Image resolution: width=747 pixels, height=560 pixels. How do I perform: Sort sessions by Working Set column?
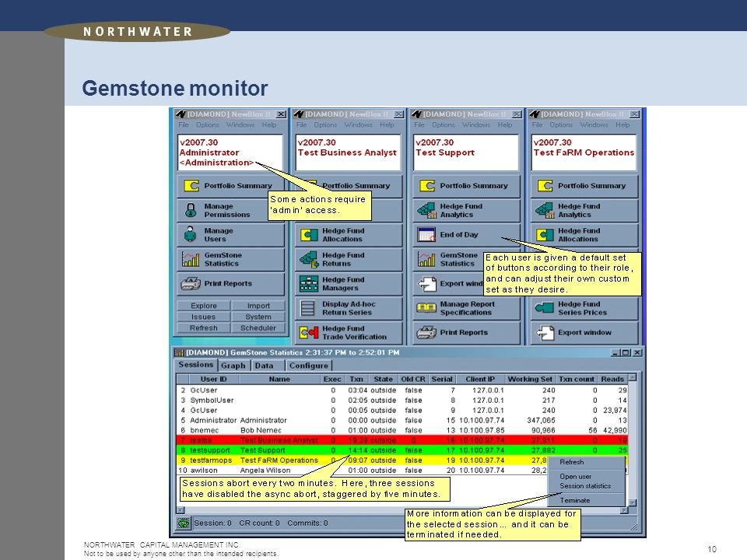[529, 379]
